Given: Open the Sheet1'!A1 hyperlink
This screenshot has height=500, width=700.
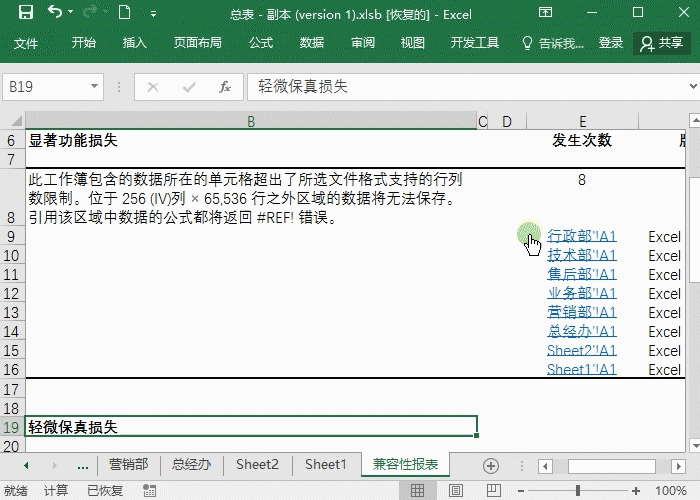Looking at the screenshot, I should tap(582, 369).
